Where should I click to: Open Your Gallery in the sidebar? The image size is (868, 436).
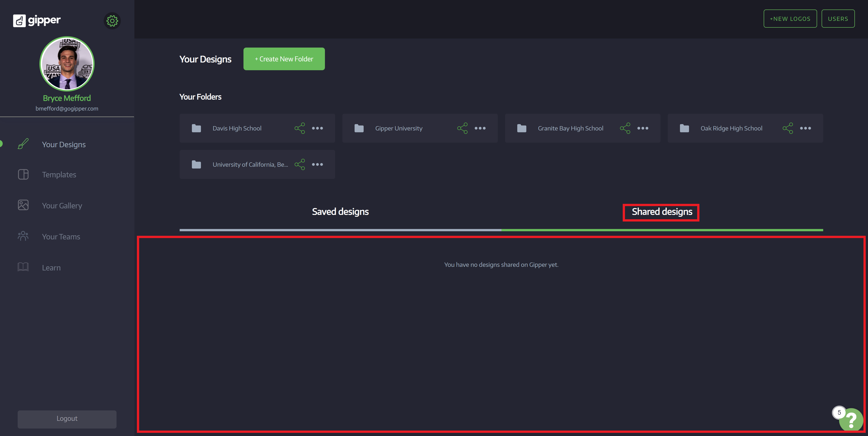[x=62, y=206]
